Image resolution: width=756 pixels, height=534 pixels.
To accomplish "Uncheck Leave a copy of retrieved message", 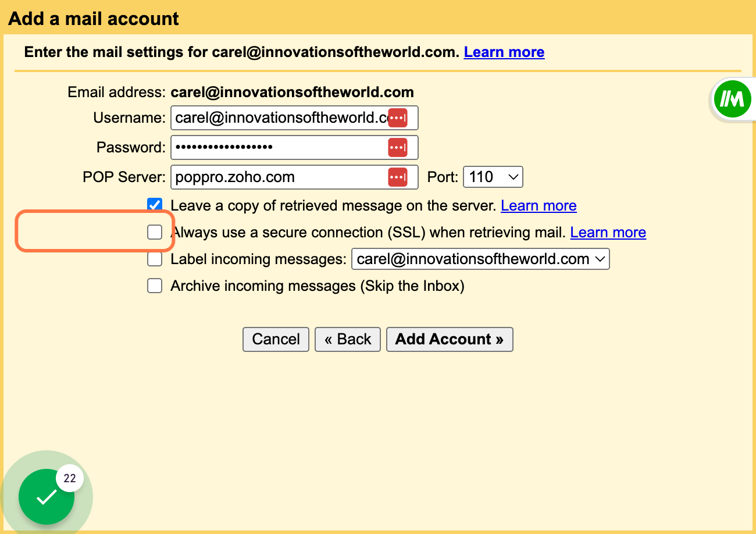I will [x=155, y=205].
